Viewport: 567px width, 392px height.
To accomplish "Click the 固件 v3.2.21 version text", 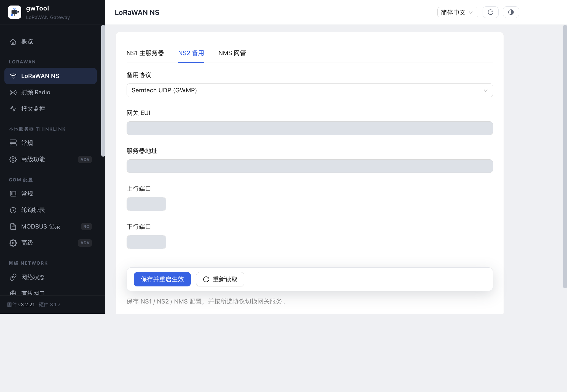I will click(21, 305).
